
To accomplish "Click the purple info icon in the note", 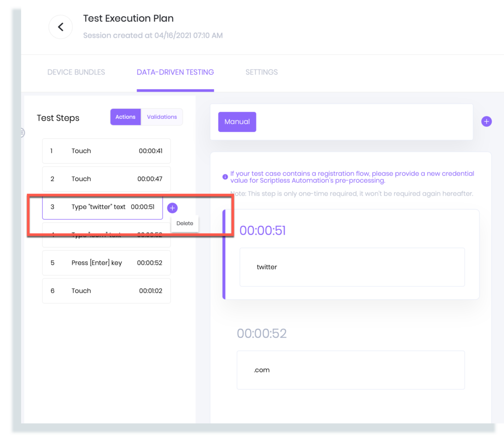I will click(x=225, y=176).
